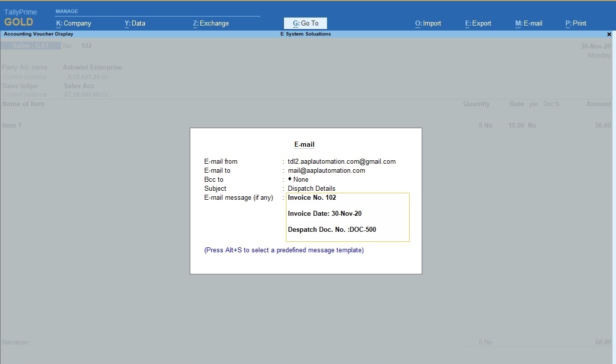Click the Subject field Dispatch Details
The image size is (616, 364).
312,189
